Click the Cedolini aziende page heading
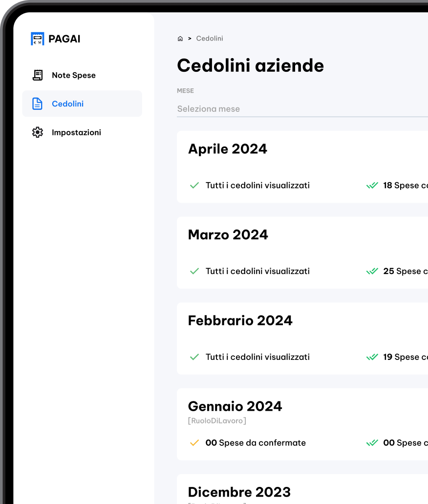Viewport: 428px width, 504px height. (x=251, y=65)
